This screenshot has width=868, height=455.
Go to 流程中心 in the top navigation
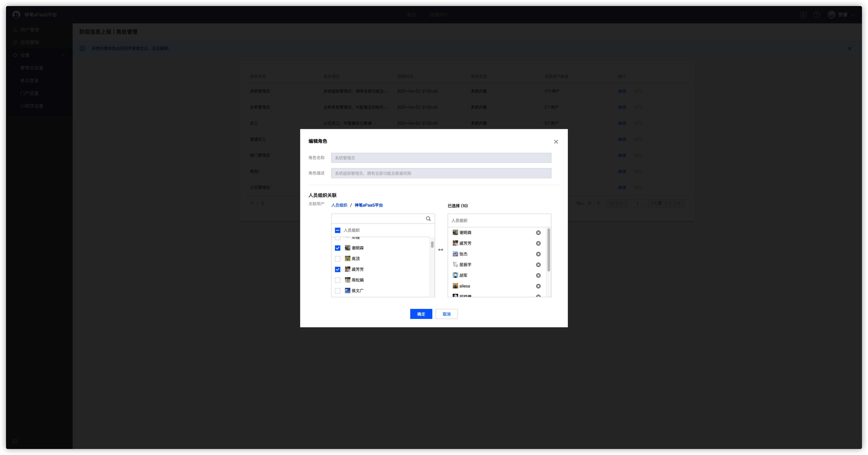tap(438, 15)
